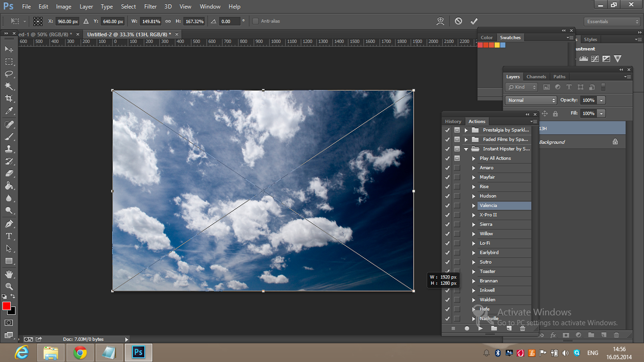
Task: Open the Fill slider dropdown arrow
Action: (x=601, y=113)
